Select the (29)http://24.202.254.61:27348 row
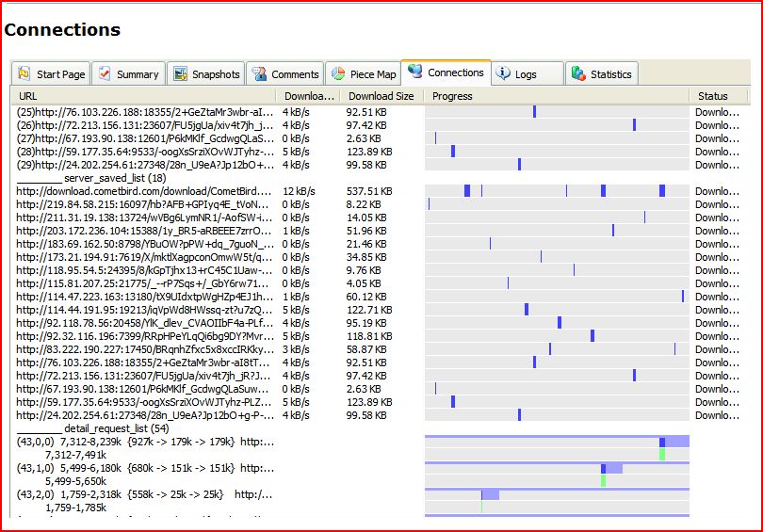The height and width of the screenshot is (532, 763). pyautogui.click(x=380, y=165)
